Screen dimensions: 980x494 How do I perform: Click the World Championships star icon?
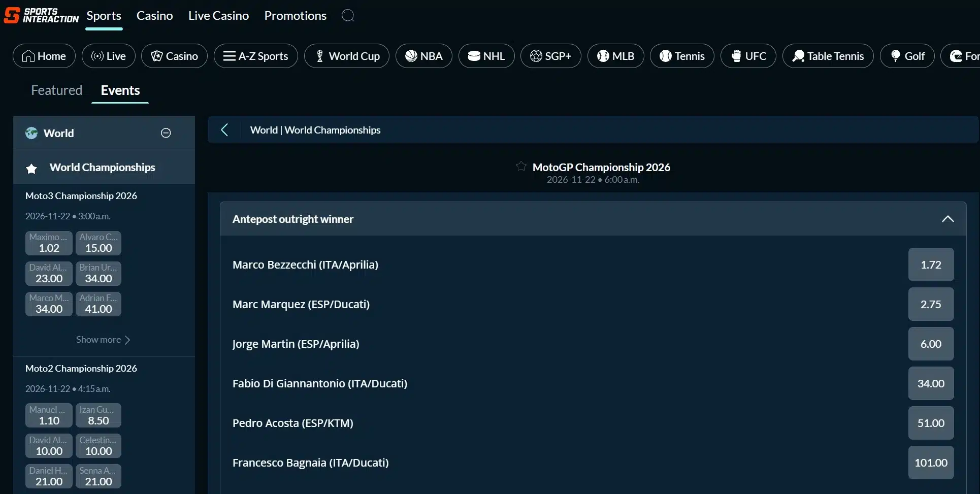[x=31, y=169]
